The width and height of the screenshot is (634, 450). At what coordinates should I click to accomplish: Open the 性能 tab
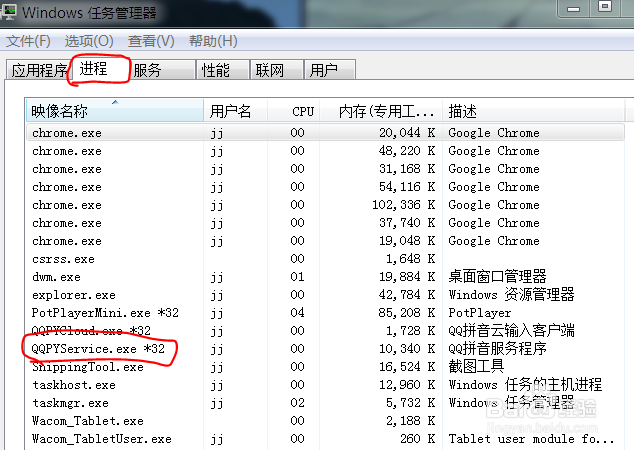[222, 70]
